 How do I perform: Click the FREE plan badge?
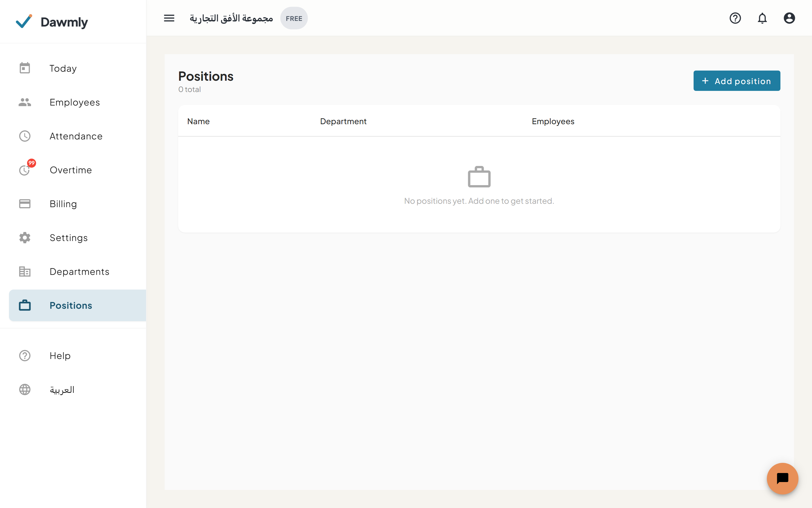pyautogui.click(x=294, y=18)
